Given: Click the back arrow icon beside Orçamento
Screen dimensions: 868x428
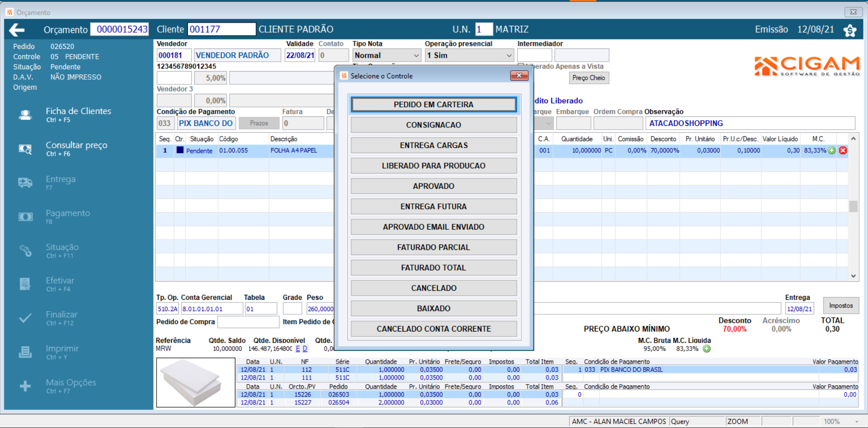Looking at the screenshot, I should [x=17, y=30].
